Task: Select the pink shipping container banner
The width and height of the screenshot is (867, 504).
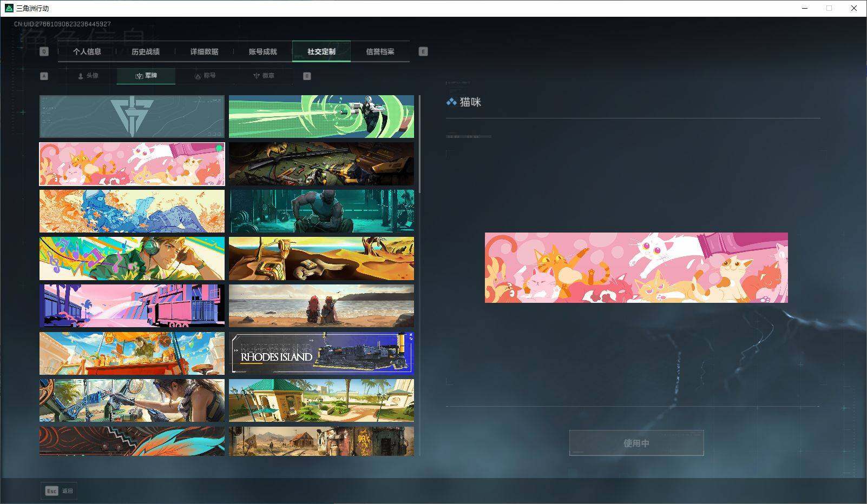Action: tap(132, 306)
